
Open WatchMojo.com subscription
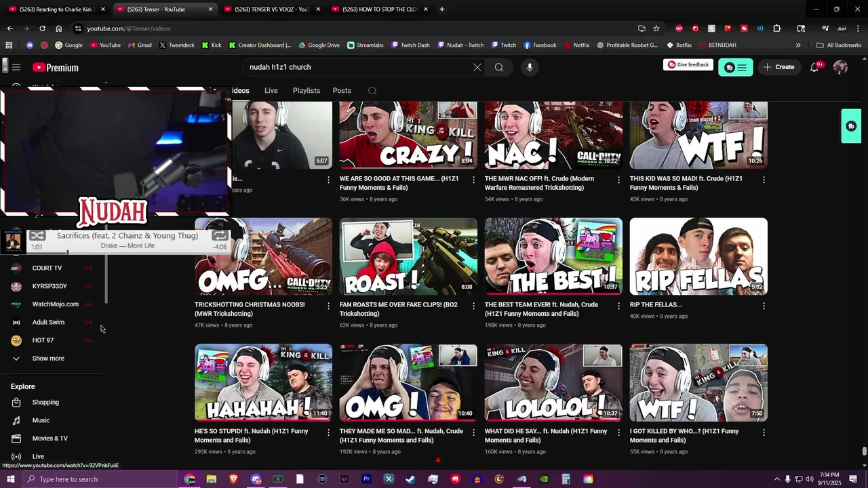55,304
